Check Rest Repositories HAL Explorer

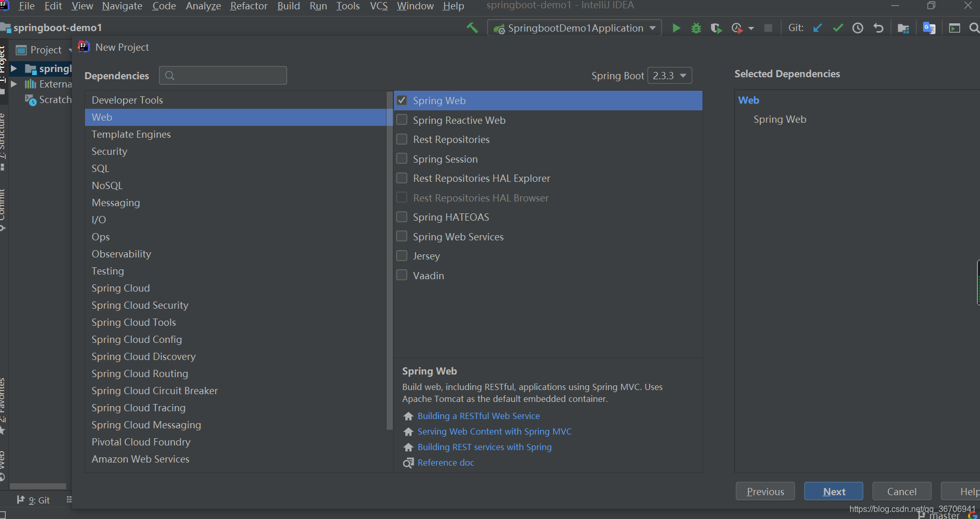click(402, 178)
